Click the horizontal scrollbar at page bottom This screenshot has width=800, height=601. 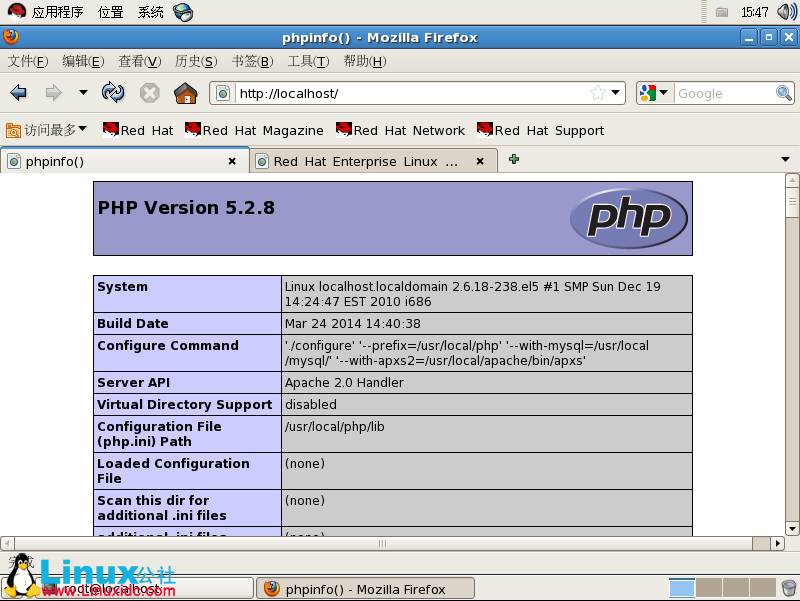click(381, 544)
